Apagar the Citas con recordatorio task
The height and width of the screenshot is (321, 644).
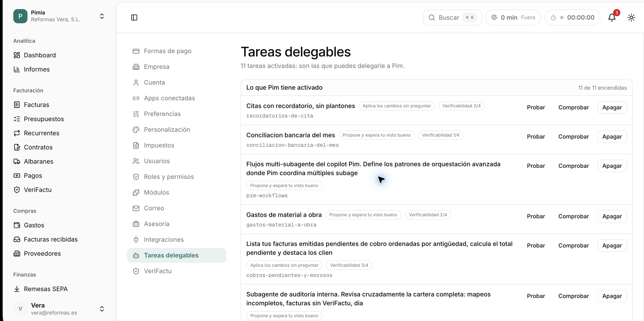[612, 107]
